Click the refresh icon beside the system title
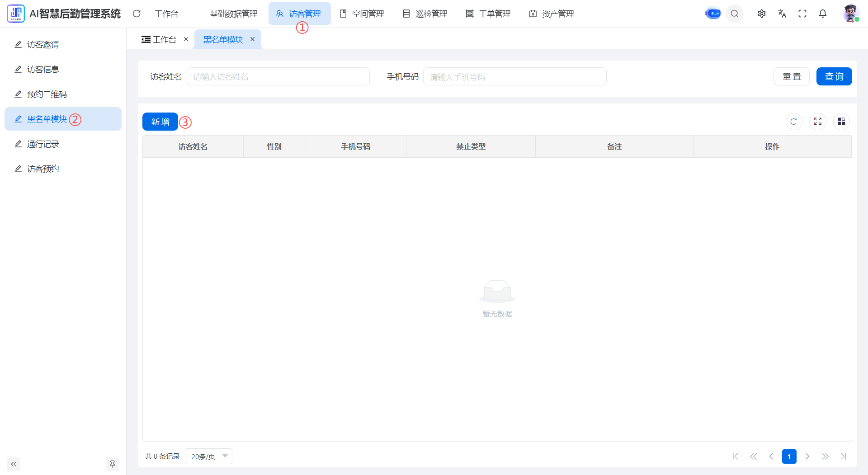Screen dimensions: 868x475 [137, 14]
